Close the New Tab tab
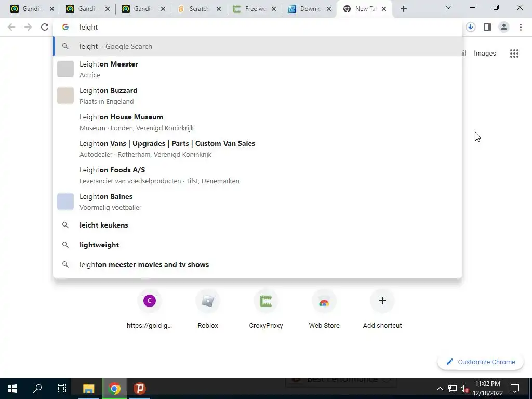Viewport: 532px width, 399px height. point(384,9)
